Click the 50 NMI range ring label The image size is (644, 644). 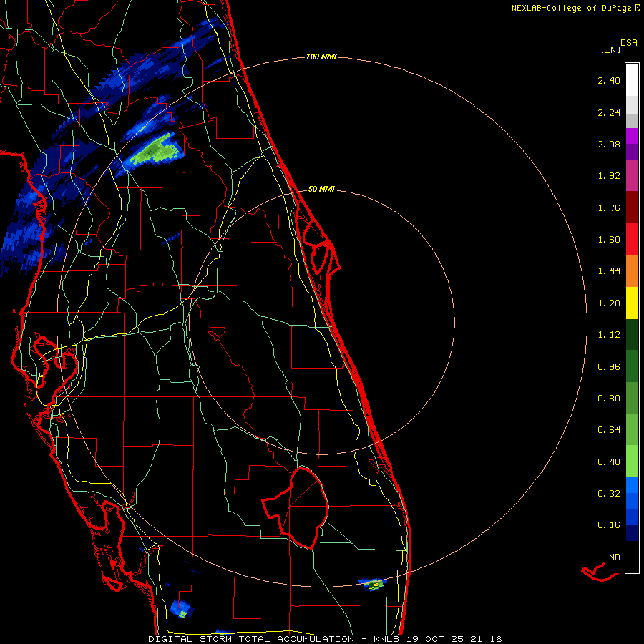tap(321, 190)
